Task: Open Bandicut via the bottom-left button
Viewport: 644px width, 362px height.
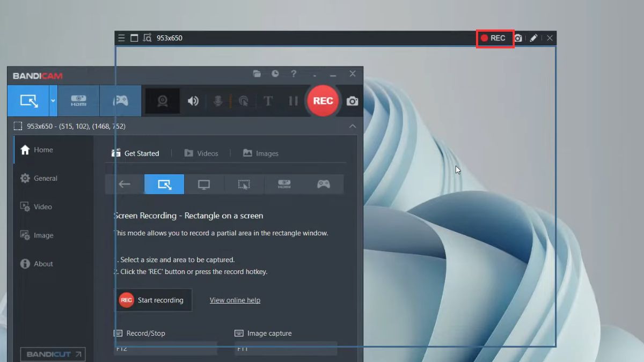Action: [53, 354]
